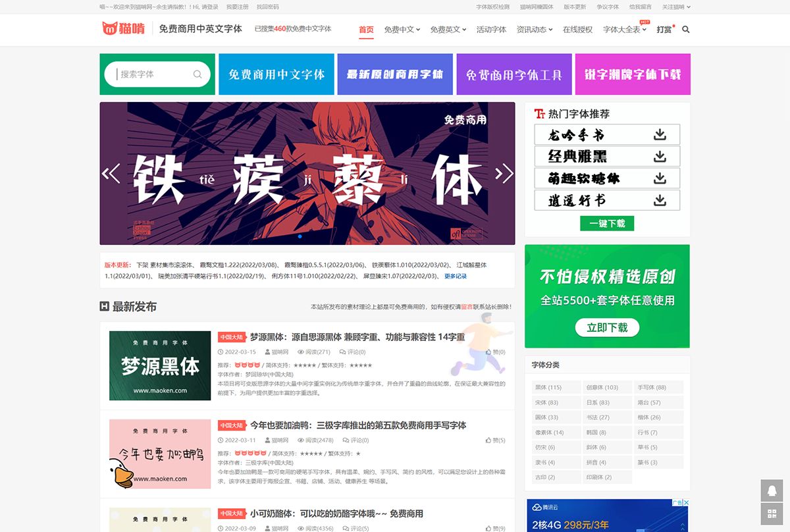Image resolution: width=790 pixels, height=532 pixels.
Task: Click the 免费商用中文字体 blue tile
Action: tap(276, 74)
